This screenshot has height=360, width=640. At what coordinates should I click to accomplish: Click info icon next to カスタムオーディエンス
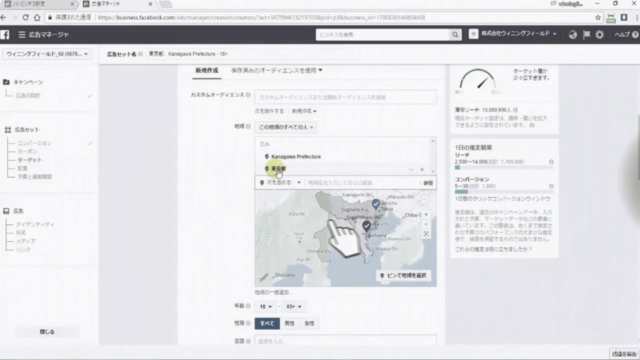point(248,95)
